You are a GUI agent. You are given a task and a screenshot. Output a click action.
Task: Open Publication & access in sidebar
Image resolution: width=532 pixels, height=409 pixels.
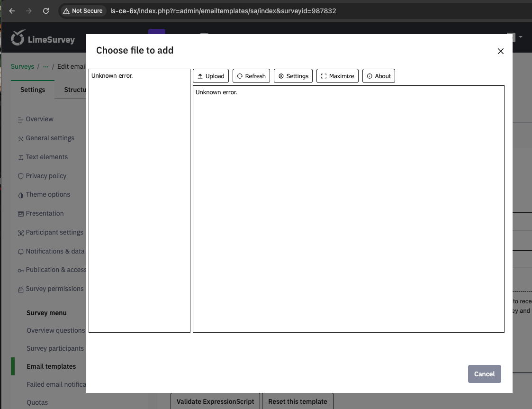click(56, 270)
